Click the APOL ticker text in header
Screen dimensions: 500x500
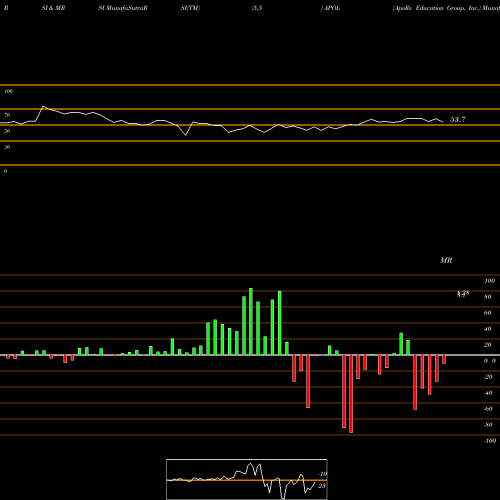point(332,8)
